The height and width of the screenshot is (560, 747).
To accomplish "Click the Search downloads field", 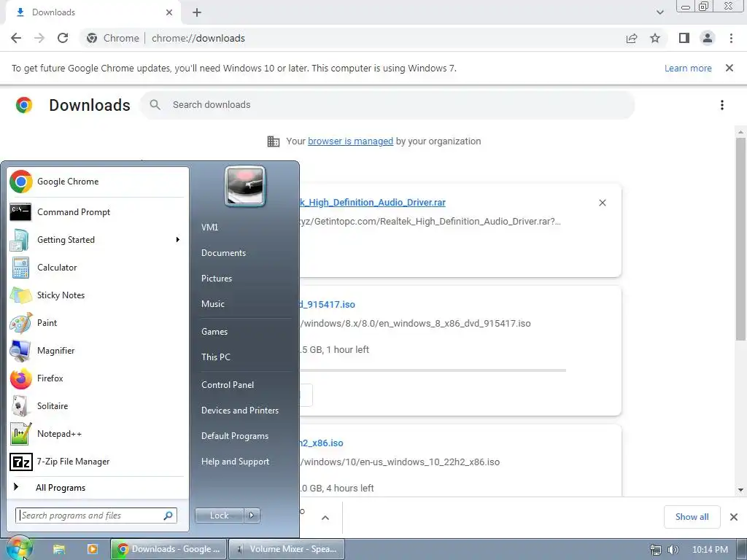I will (x=387, y=105).
